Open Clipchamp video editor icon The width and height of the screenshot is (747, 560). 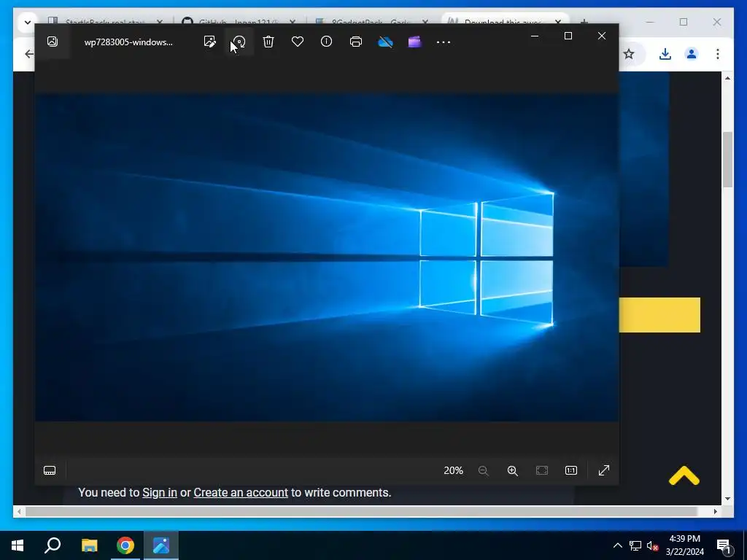point(414,42)
